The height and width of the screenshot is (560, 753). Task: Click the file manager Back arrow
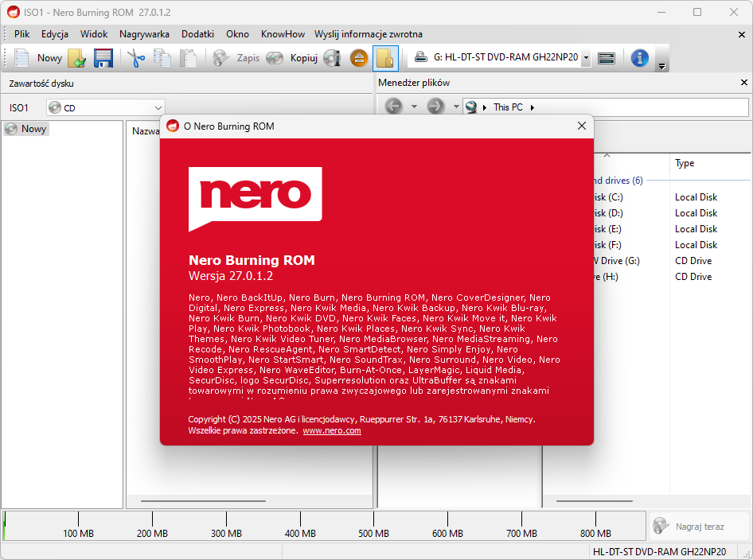click(394, 106)
